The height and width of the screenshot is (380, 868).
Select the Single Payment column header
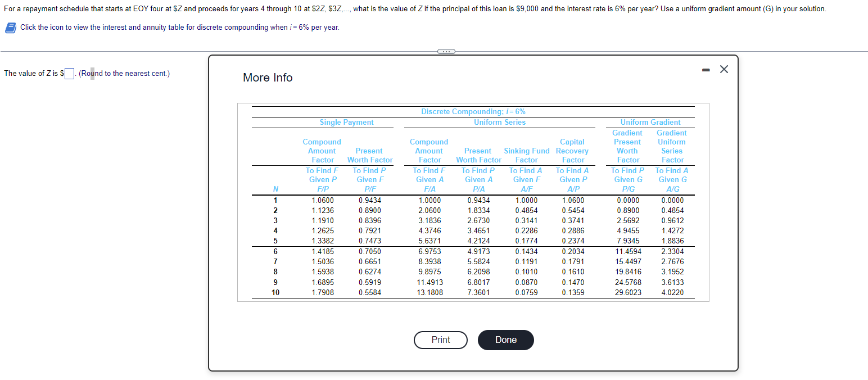point(346,122)
